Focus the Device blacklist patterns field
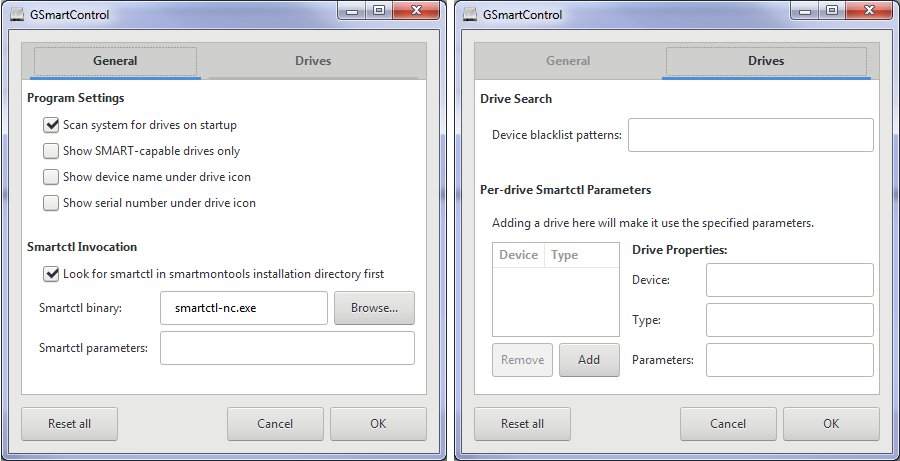The width and height of the screenshot is (900, 461). point(751,135)
